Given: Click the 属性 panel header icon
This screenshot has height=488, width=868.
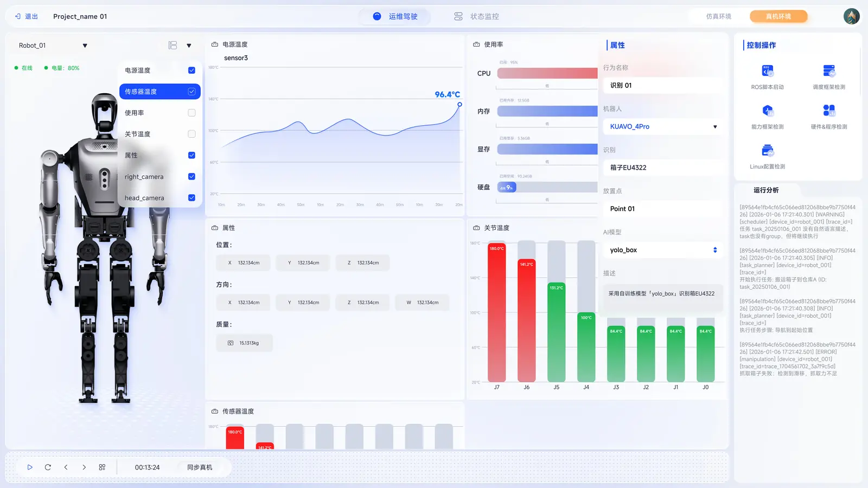Looking at the screenshot, I should point(214,228).
